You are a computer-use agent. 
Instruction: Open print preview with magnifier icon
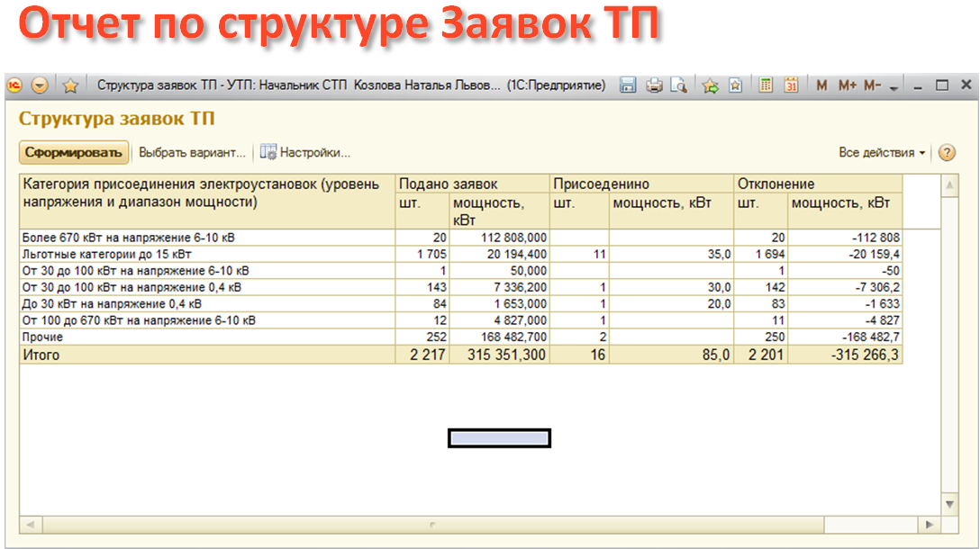point(678,85)
